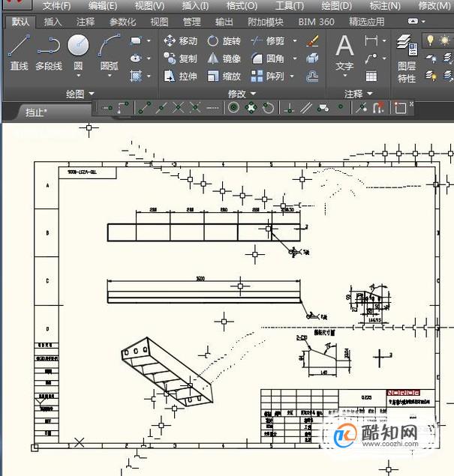Click the Quadrant object snap icon
The height and width of the screenshot is (476, 454).
click(251, 108)
